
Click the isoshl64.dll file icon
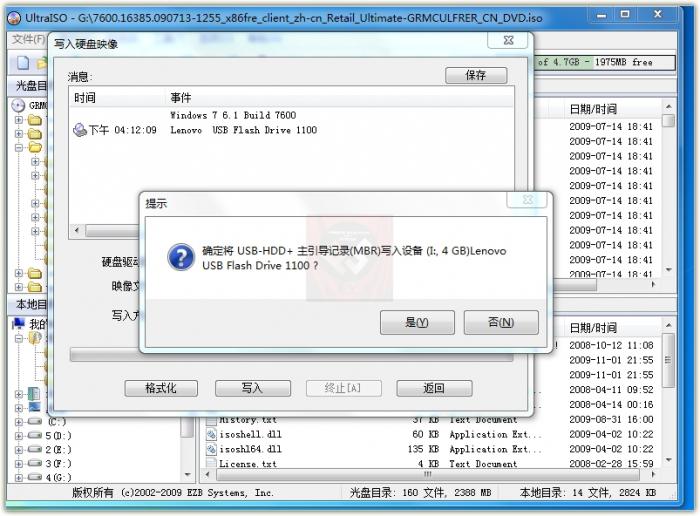coord(211,449)
